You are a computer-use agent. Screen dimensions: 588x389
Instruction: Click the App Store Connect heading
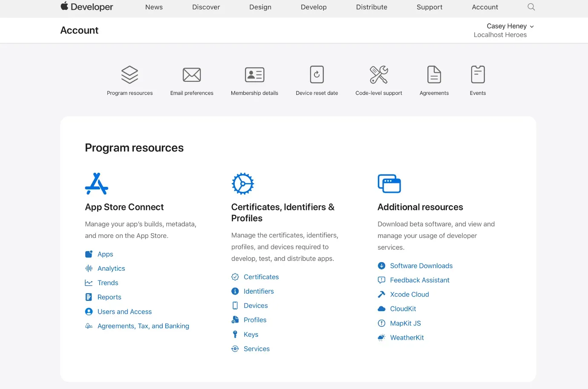click(124, 207)
